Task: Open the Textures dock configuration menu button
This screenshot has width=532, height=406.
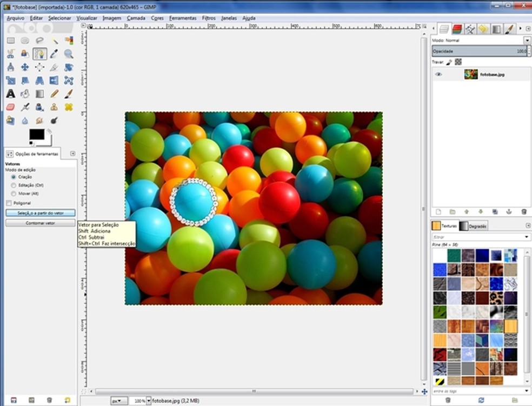Action: tap(528, 225)
